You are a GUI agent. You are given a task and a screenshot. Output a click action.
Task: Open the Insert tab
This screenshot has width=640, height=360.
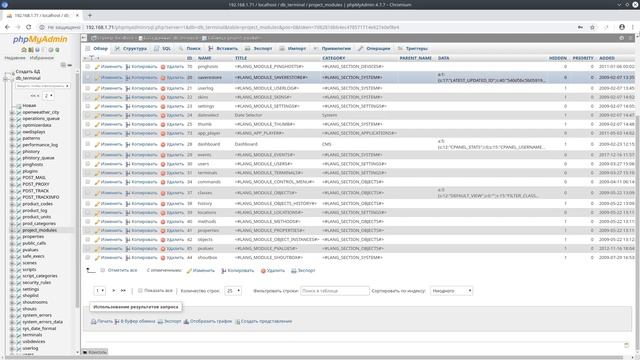point(223,49)
